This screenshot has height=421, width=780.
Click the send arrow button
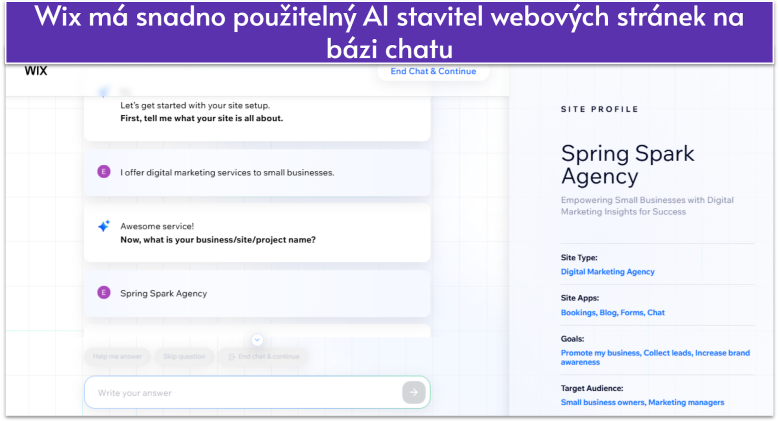click(413, 393)
